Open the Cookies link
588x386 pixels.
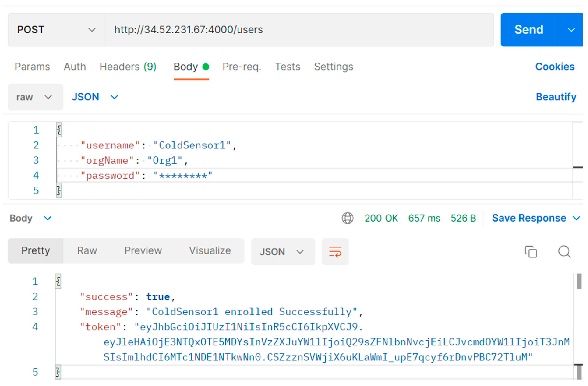(x=555, y=67)
